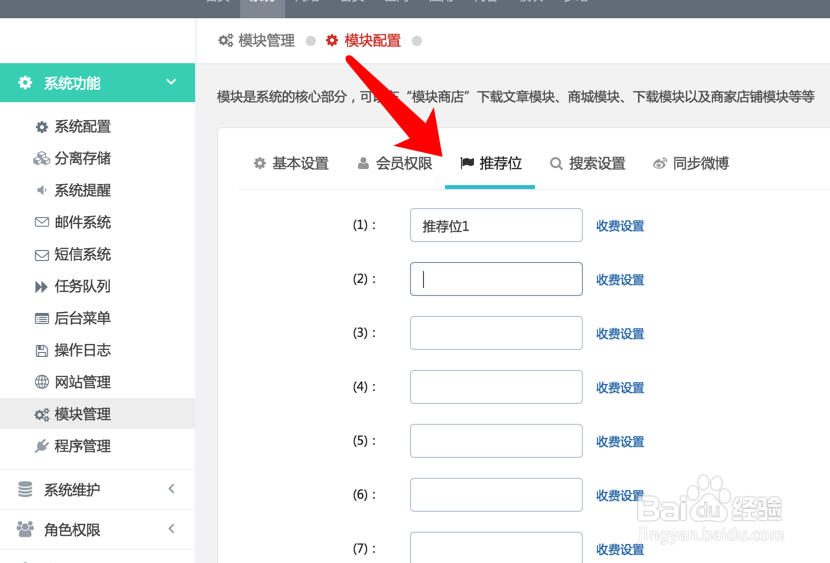The image size is (830, 563).
Task: Switch to the 会员权限 tab
Action: coord(395,164)
